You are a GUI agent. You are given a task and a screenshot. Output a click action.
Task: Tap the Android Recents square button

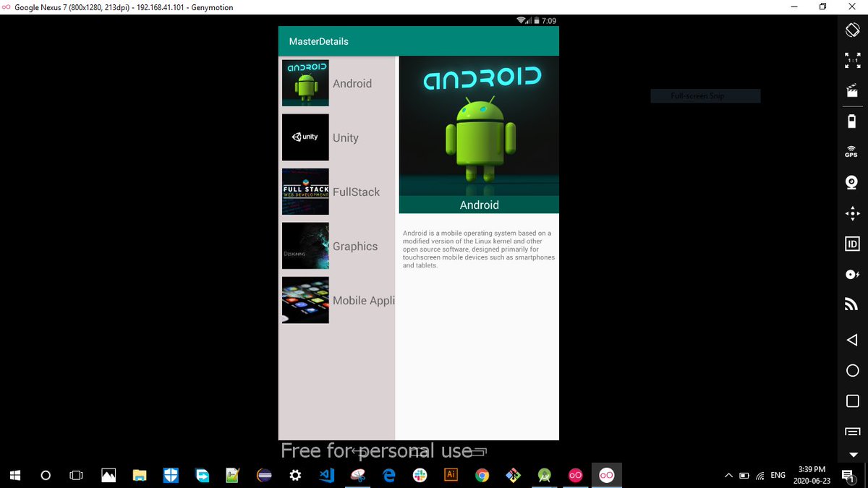(x=852, y=401)
